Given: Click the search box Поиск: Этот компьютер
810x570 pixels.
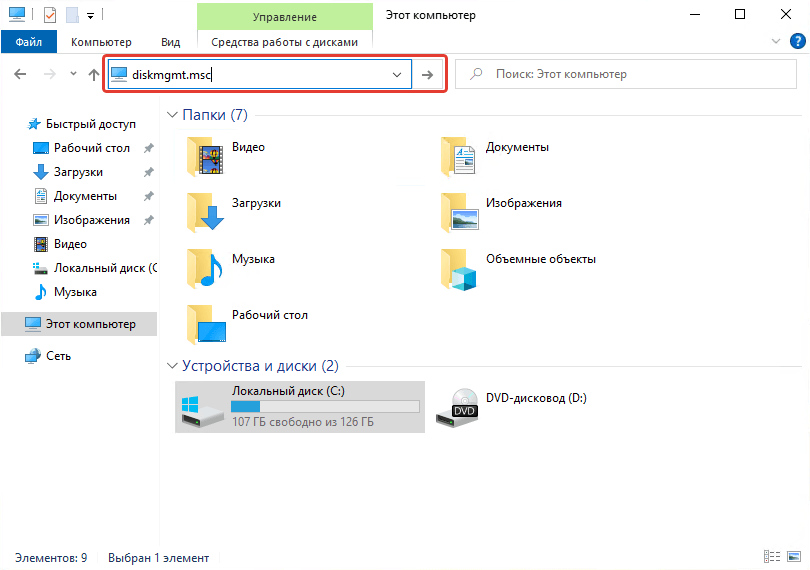Looking at the screenshot, I should (x=626, y=74).
